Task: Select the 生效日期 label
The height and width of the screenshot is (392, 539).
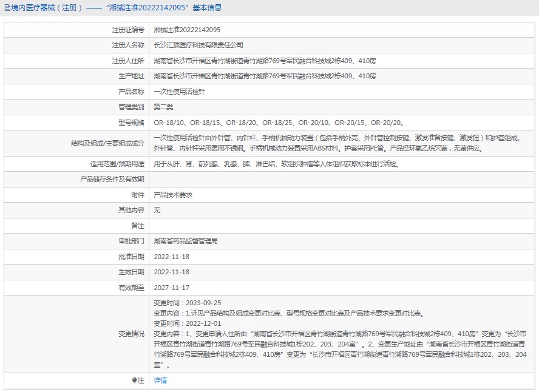Action: tap(131, 272)
